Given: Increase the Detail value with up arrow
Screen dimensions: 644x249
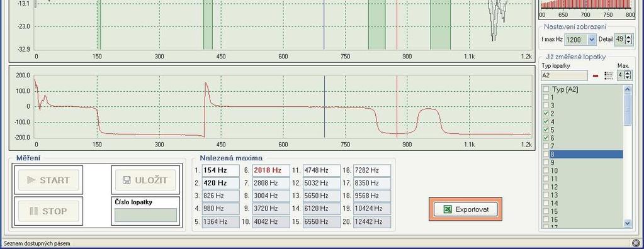Looking at the screenshot, I should (x=629, y=37).
